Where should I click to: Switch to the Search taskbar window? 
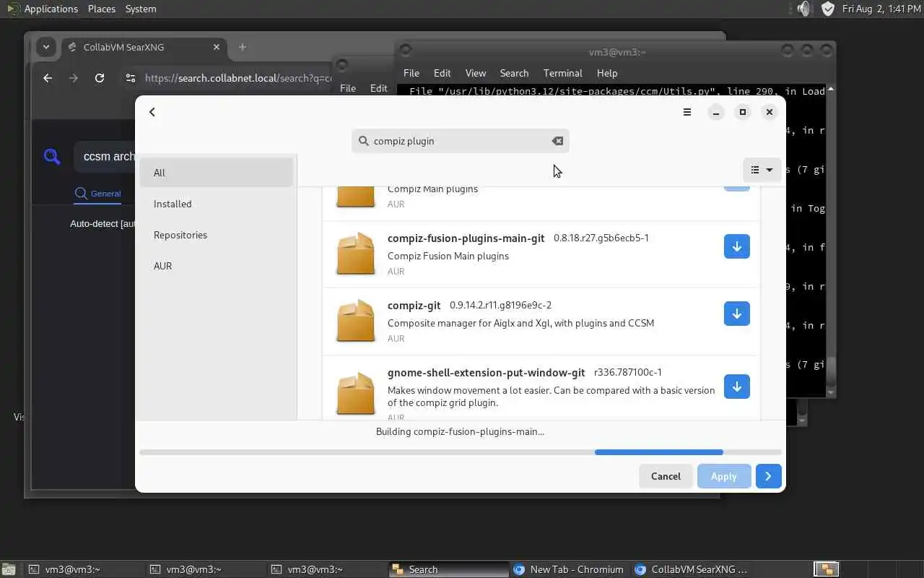click(x=448, y=569)
